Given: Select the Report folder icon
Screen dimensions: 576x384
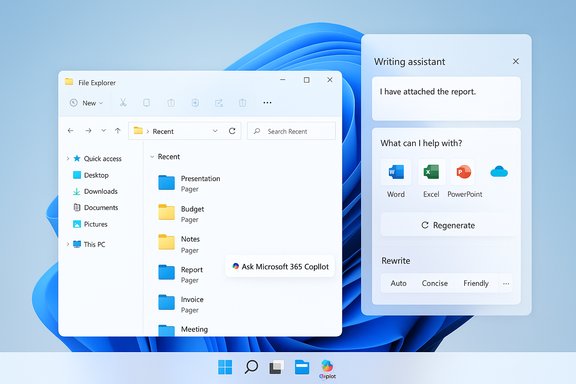Looking at the screenshot, I should point(166,273).
